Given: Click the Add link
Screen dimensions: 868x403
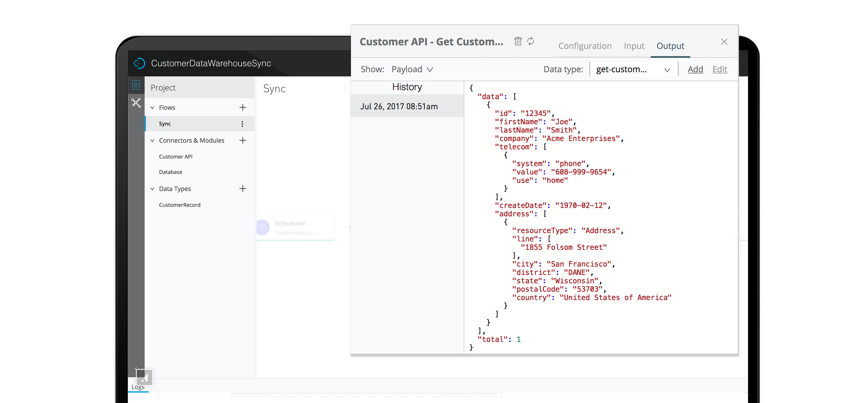Looking at the screenshot, I should tap(695, 69).
